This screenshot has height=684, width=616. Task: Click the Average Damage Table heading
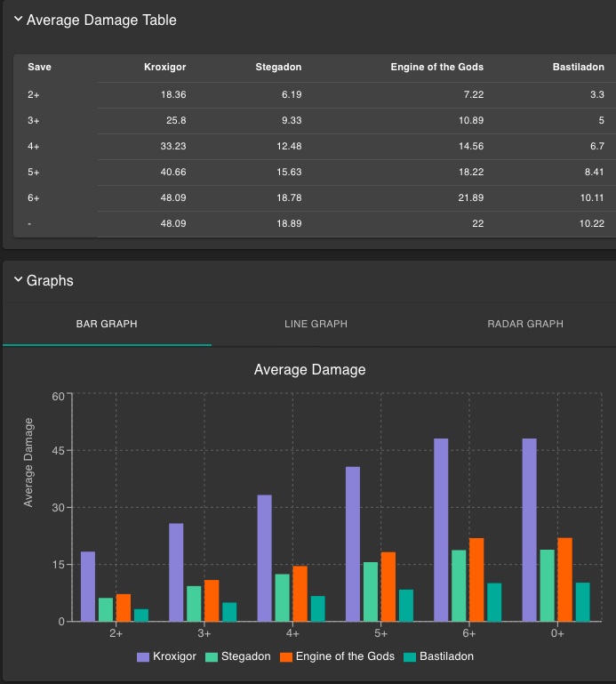pyautogui.click(x=101, y=20)
